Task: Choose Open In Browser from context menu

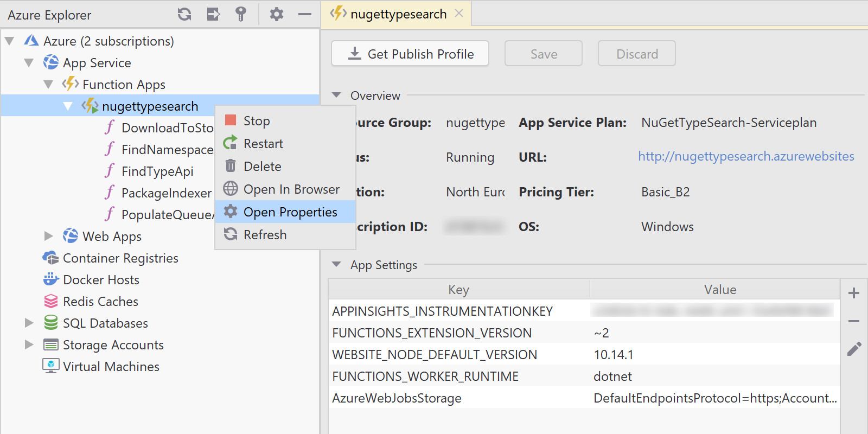Action: (285, 189)
